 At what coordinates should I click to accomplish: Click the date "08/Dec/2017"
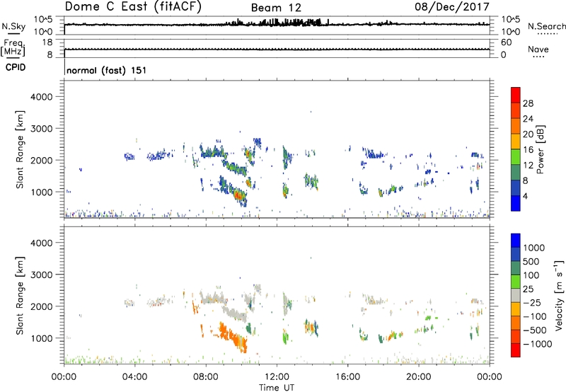[451, 7]
